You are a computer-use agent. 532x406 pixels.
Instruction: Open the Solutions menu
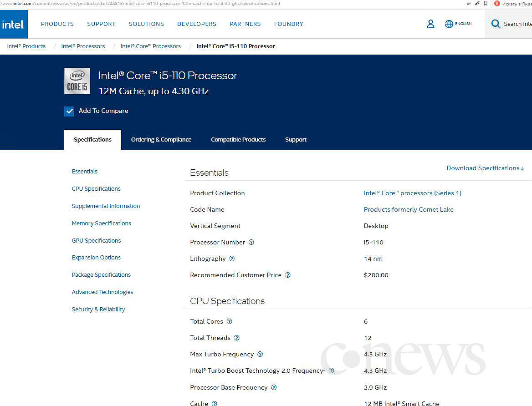coord(146,24)
